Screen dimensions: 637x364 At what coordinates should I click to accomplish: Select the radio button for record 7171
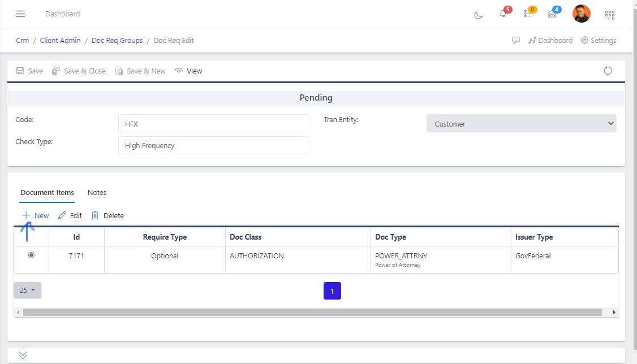31,255
